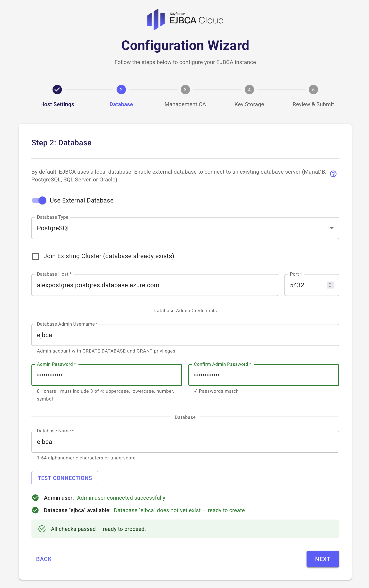The image size is (369, 588).
Task: Click the Admin Password field
Action: click(x=107, y=375)
